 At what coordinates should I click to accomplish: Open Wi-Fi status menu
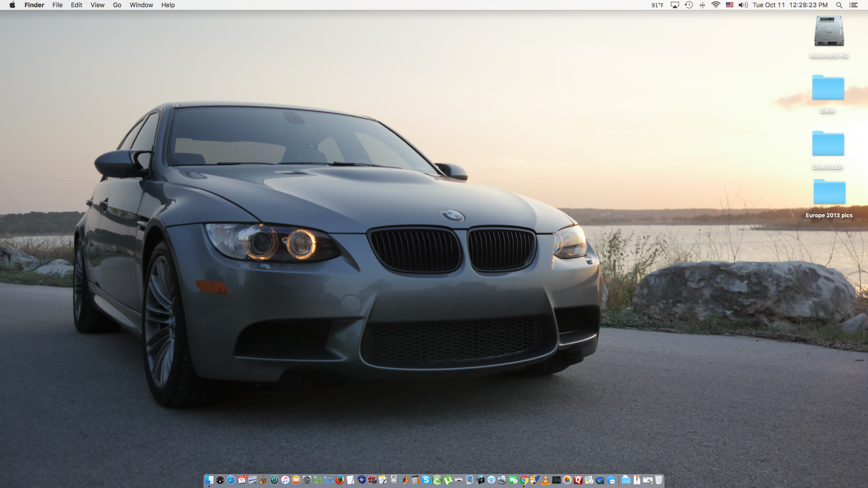(716, 5)
